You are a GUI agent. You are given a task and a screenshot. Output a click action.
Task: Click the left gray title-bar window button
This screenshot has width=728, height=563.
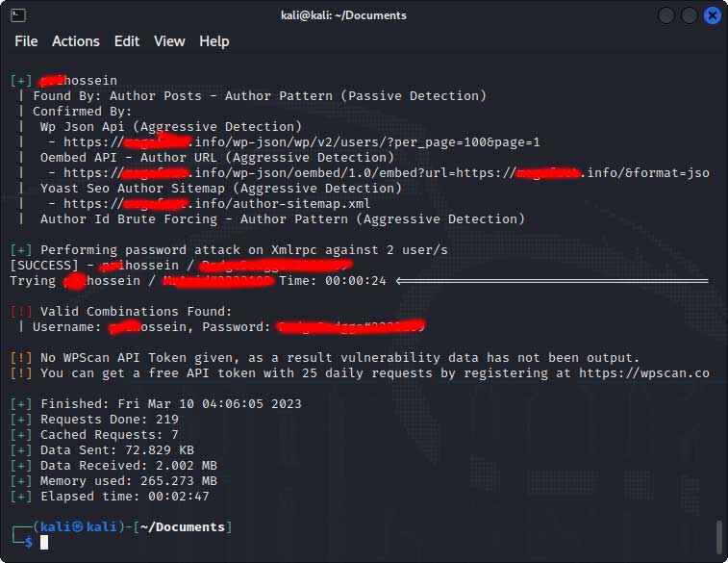click(x=666, y=15)
